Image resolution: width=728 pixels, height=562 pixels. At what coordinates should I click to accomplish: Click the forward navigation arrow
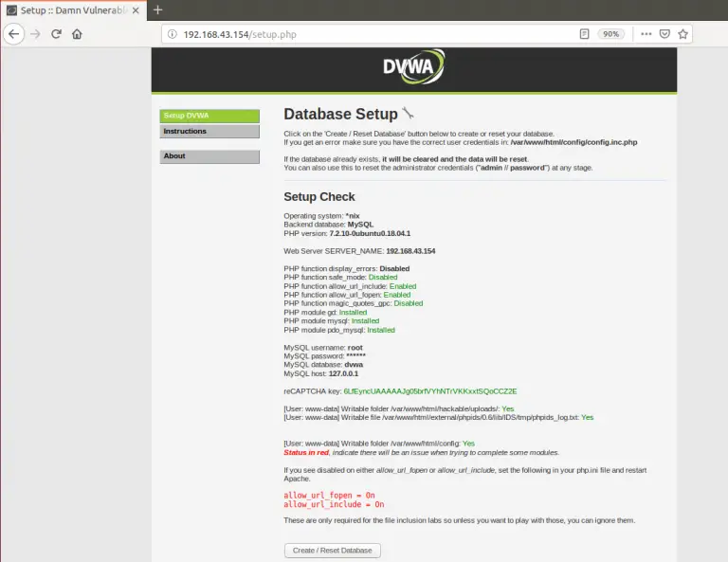[x=35, y=33]
